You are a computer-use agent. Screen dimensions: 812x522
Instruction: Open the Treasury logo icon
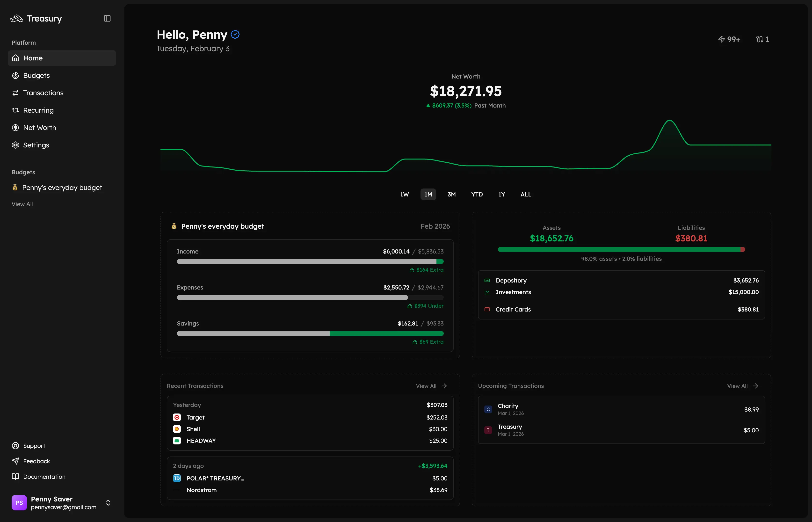(16, 19)
